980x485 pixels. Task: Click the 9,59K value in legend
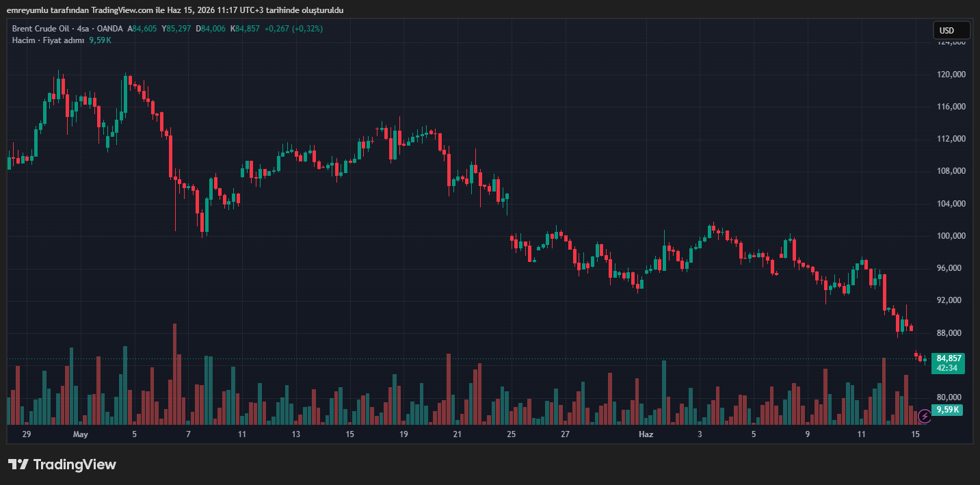100,40
